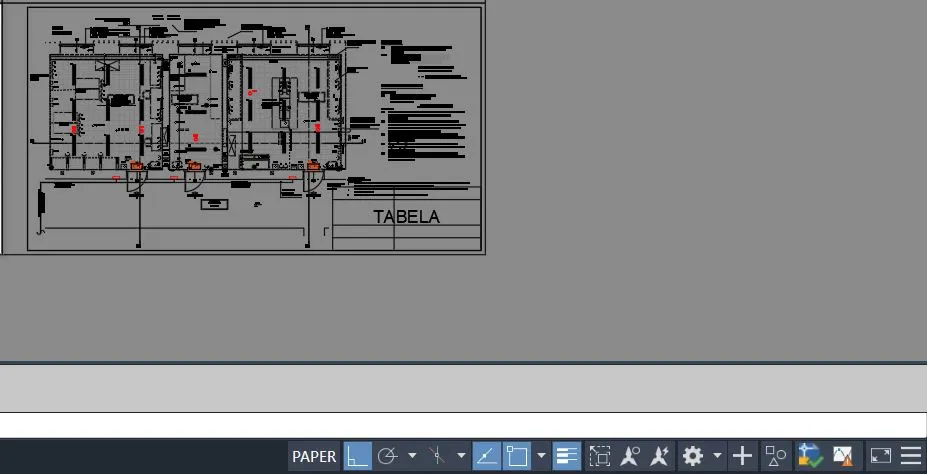Toggle Polar Tracking icon
Viewport: 927px width, 474px height.
388,457
